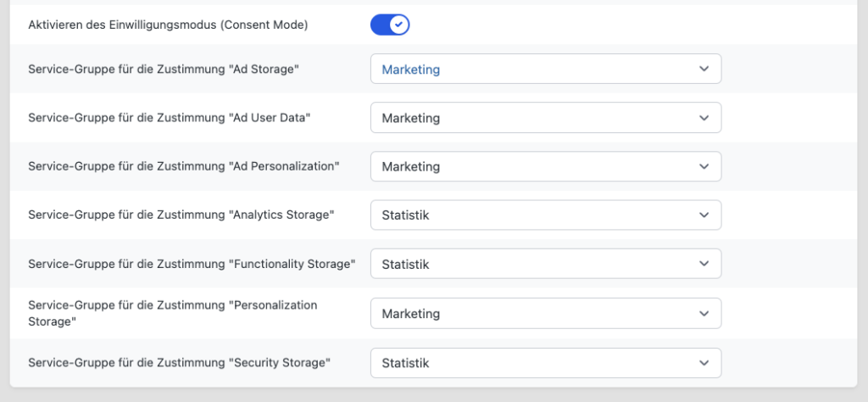This screenshot has height=402, width=868.
Task: Click the chevron arrow in the Security Storage field
Action: pos(704,363)
